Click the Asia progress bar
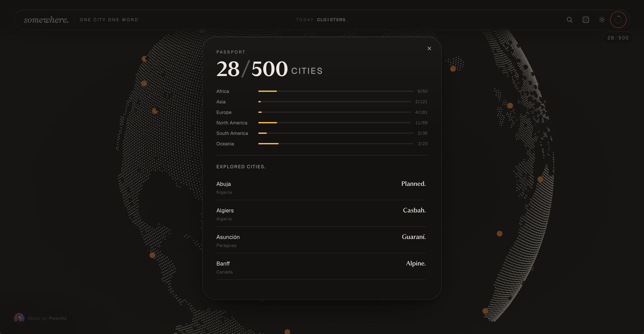 pyautogui.click(x=334, y=102)
